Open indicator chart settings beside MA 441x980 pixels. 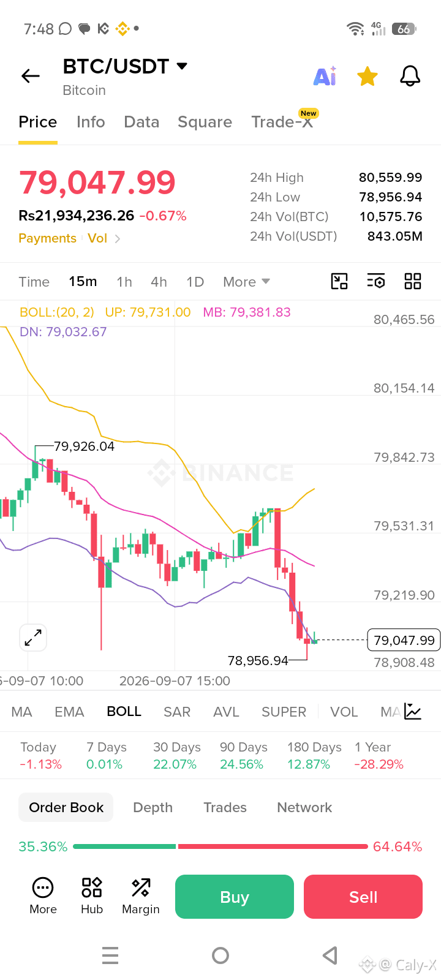pyautogui.click(x=413, y=711)
